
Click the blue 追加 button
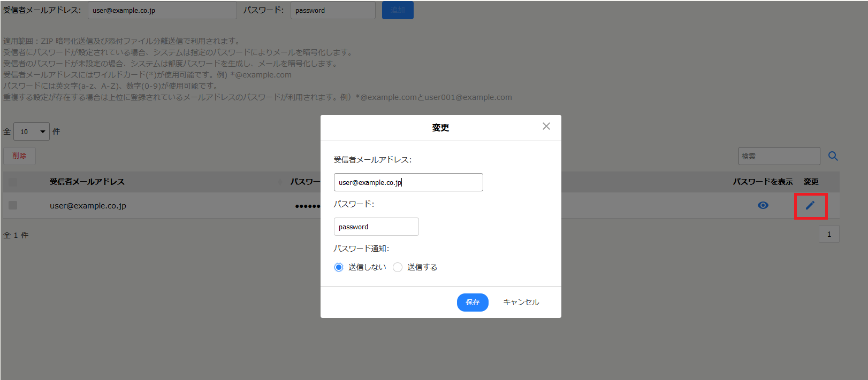coord(398,10)
